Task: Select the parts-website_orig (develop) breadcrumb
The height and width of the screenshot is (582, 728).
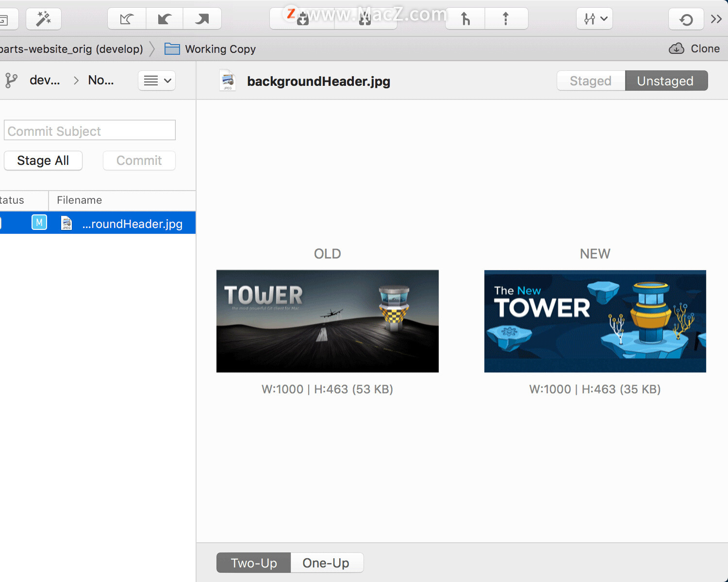Action: tap(71, 49)
